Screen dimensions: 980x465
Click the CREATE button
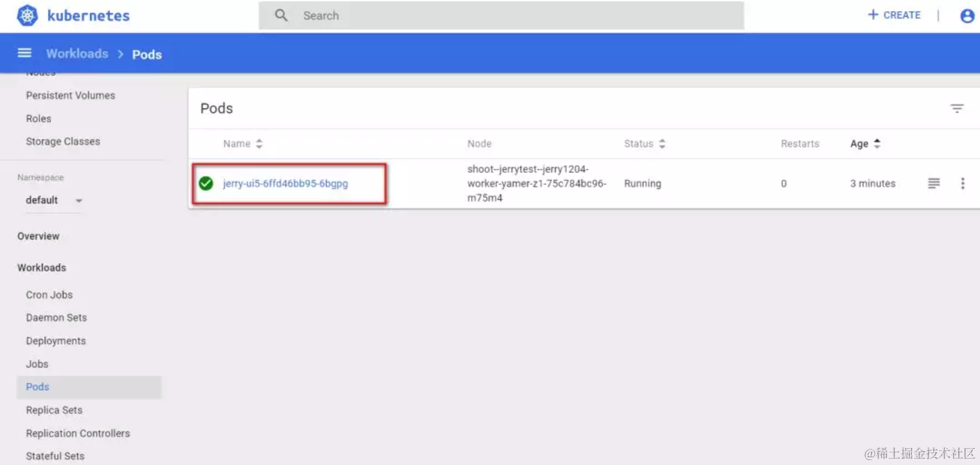[x=894, y=15]
